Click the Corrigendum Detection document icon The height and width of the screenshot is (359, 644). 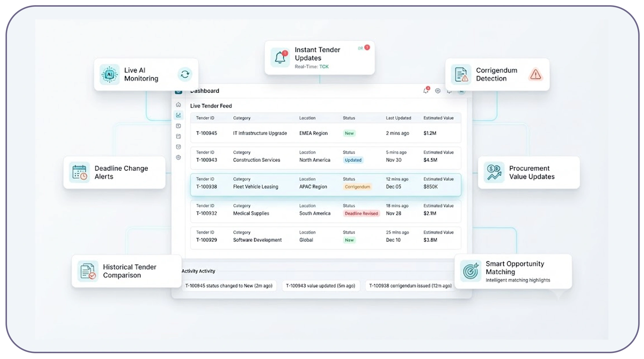click(x=461, y=74)
